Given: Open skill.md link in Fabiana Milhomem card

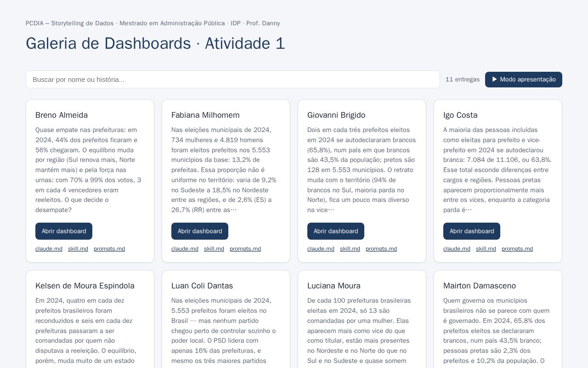Looking at the screenshot, I should coord(214,249).
